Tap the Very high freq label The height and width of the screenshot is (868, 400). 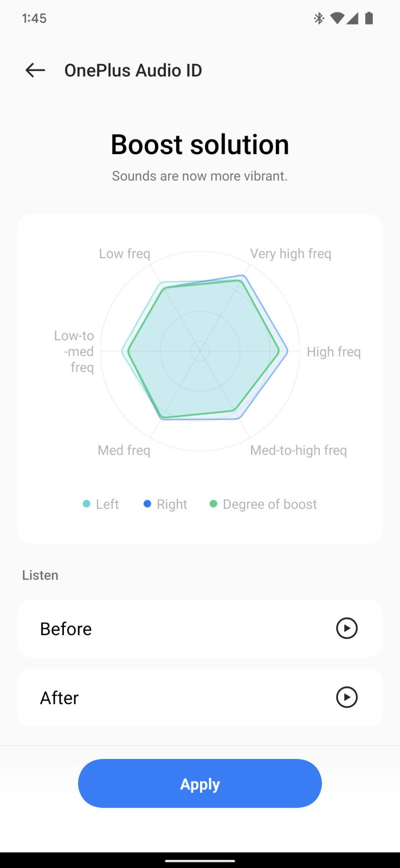pos(291,253)
